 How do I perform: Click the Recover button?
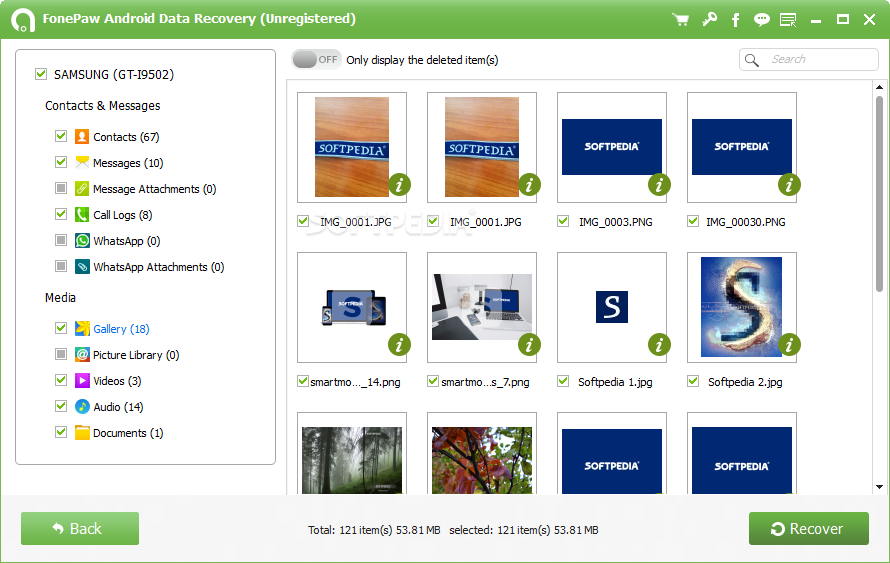point(809,528)
